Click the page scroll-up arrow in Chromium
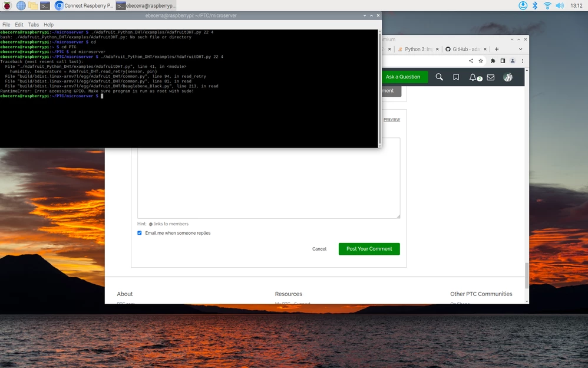This screenshot has height=368, width=588. [527, 70]
